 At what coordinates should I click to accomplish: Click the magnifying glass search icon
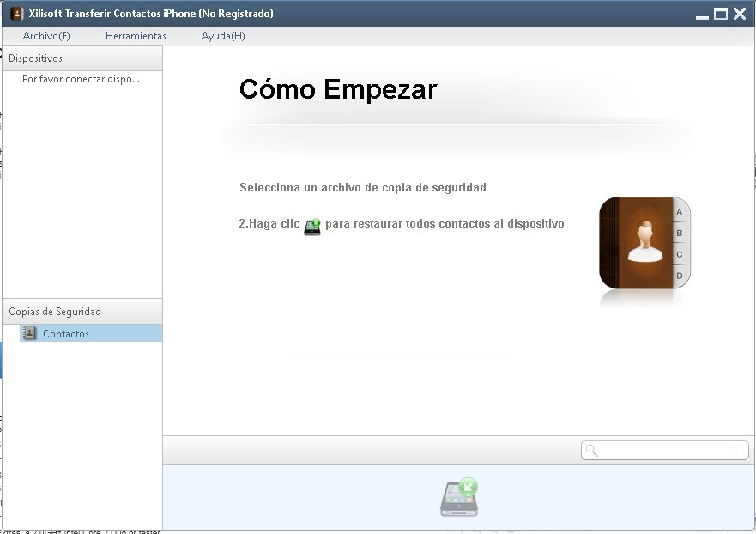(591, 451)
